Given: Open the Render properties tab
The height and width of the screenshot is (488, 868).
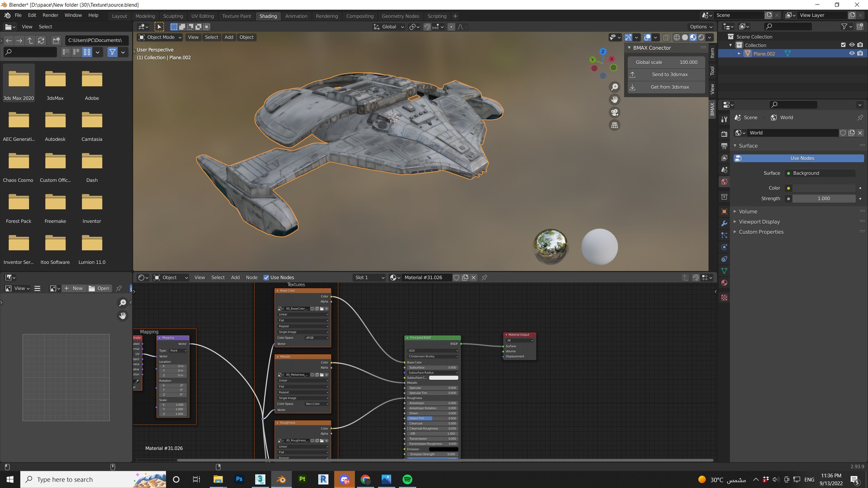Looking at the screenshot, I should (724, 134).
